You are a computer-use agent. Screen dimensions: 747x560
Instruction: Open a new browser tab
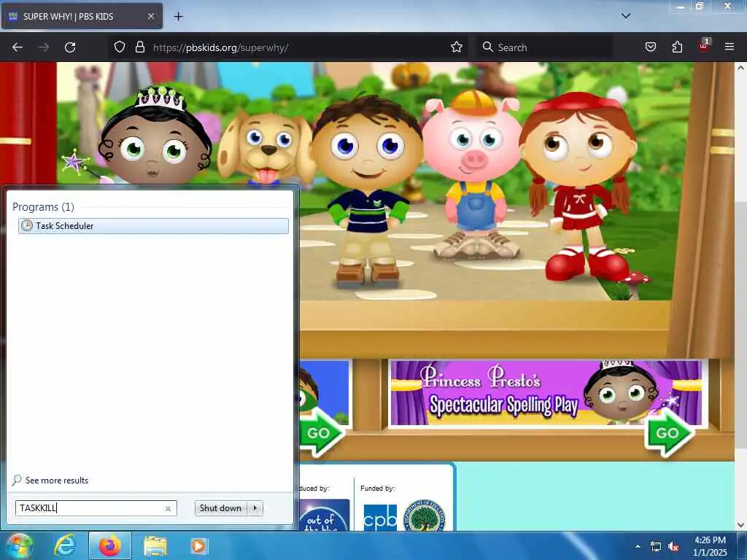tap(178, 17)
